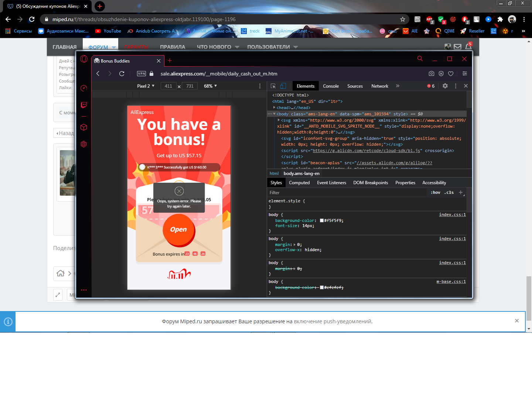Open the Properties pane tab
The height and width of the screenshot is (415, 532).
tap(405, 183)
